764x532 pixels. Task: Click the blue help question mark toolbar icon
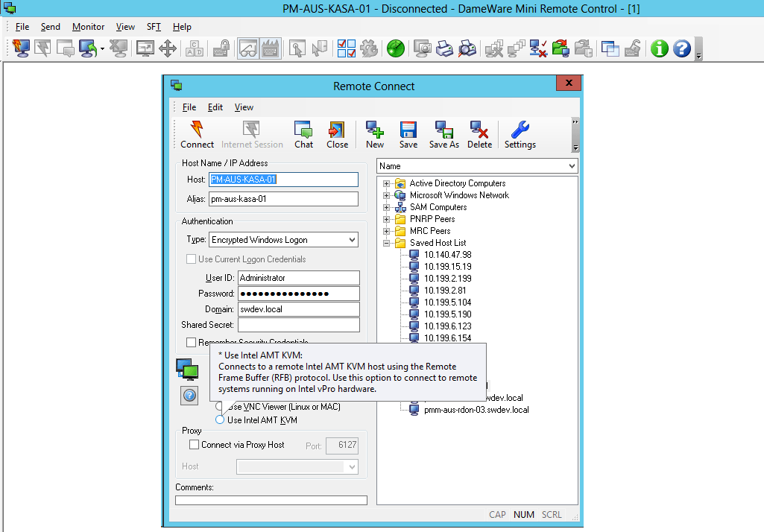pyautogui.click(x=682, y=48)
